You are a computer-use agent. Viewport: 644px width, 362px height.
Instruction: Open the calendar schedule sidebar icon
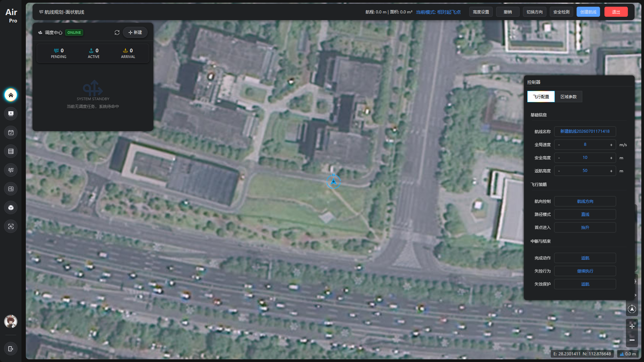[x=11, y=132]
